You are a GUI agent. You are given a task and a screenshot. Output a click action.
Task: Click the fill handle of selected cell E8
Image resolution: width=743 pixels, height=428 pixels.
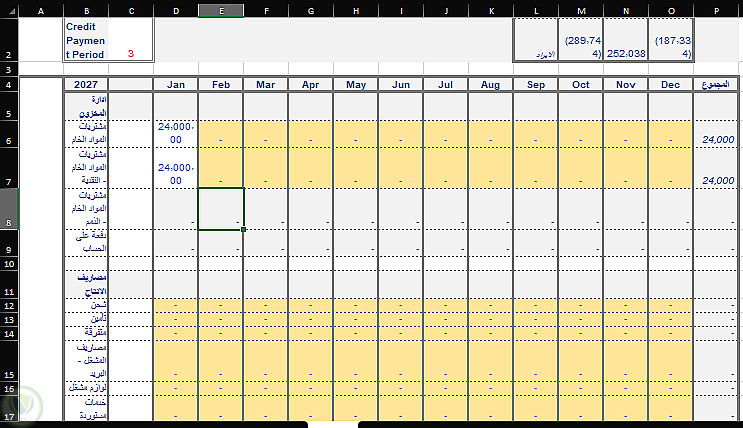coord(244,229)
